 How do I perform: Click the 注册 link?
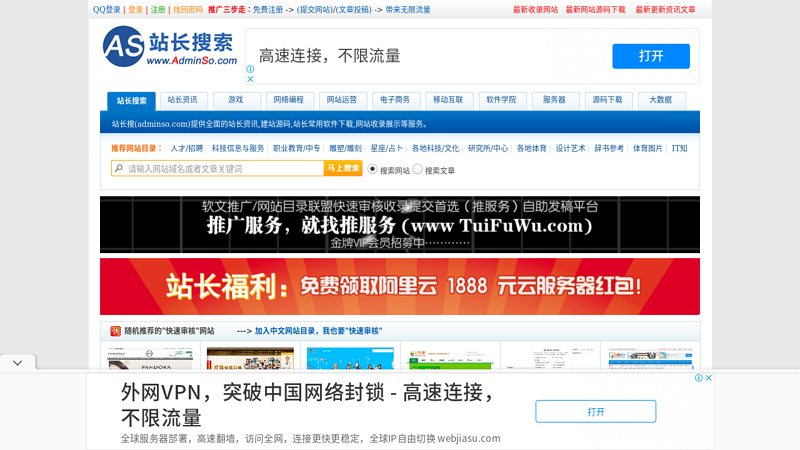tap(158, 10)
